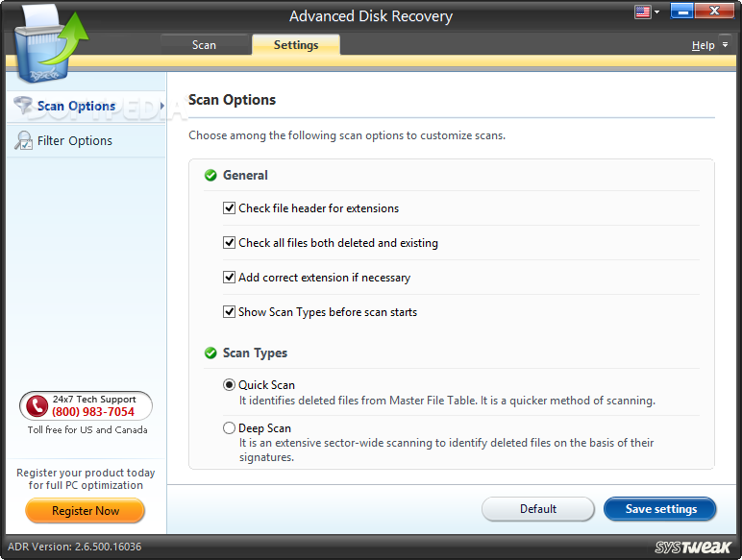Image resolution: width=742 pixels, height=560 pixels.
Task: Toggle Check file header for extensions
Action: [x=229, y=208]
